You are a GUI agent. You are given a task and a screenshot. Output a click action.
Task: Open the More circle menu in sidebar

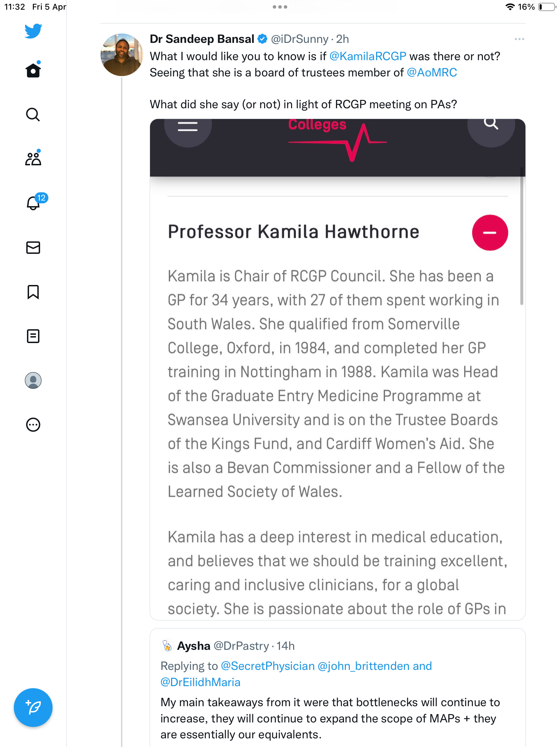pyautogui.click(x=33, y=425)
